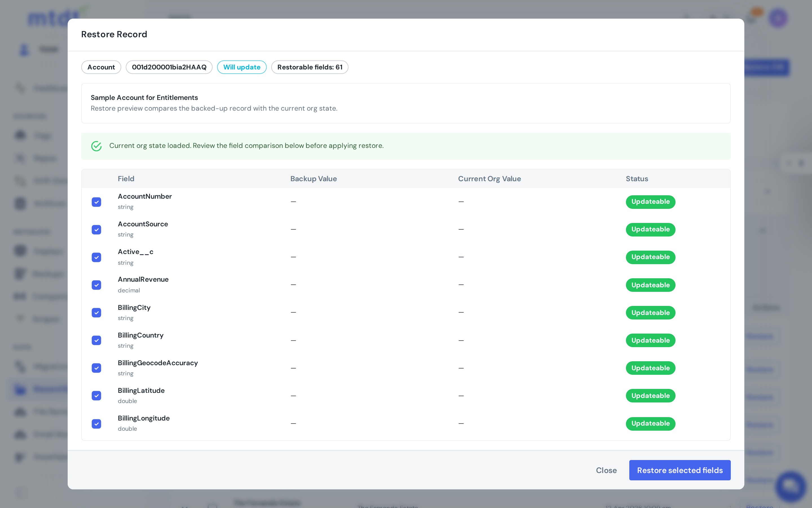The height and width of the screenshot is (508, 812).
Task: Click the user avatar icon in the background page
Action: [778, 18]
